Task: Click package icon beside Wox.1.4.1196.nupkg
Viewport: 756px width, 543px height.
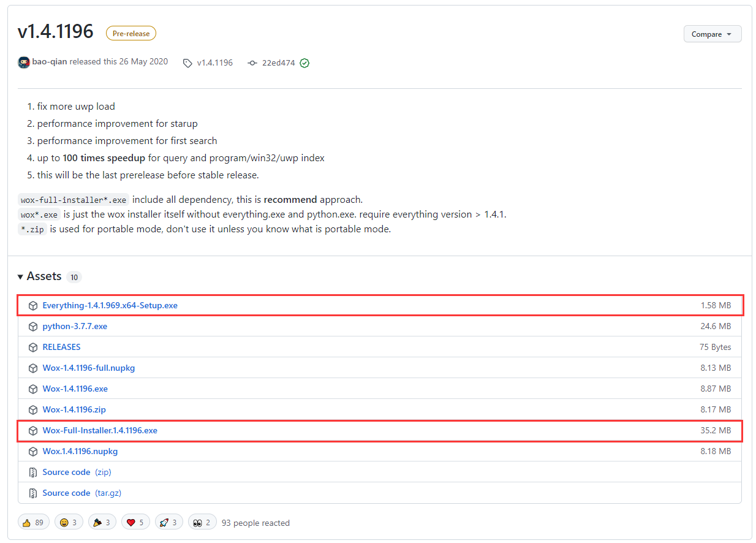Action: click(33, 451)
